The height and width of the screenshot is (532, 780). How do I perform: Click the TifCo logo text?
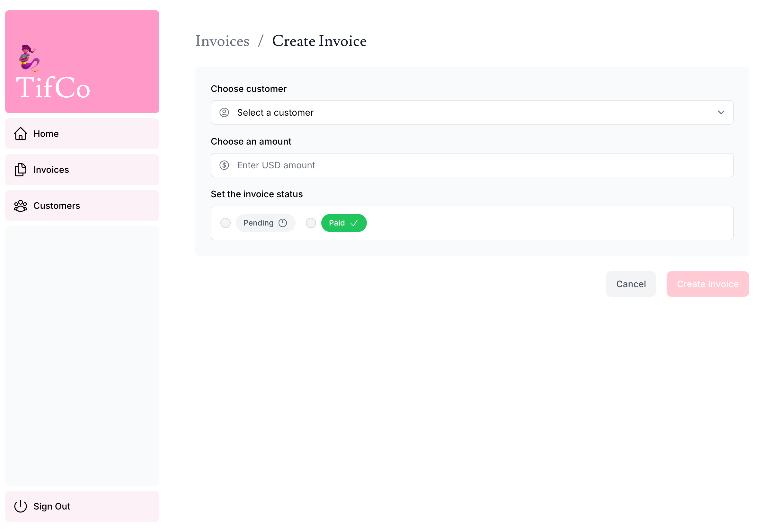pos(53,87)
